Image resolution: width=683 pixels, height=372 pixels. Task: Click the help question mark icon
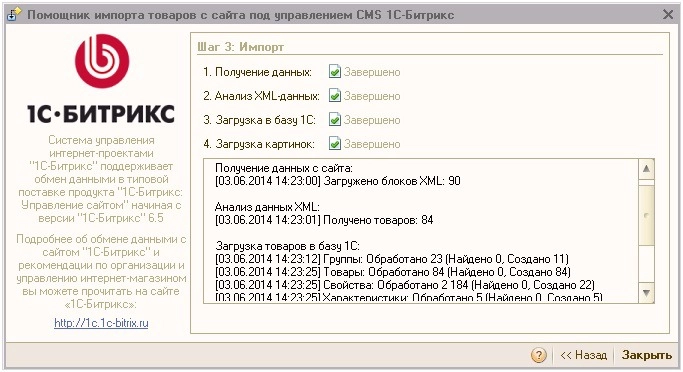coord(538,355)
